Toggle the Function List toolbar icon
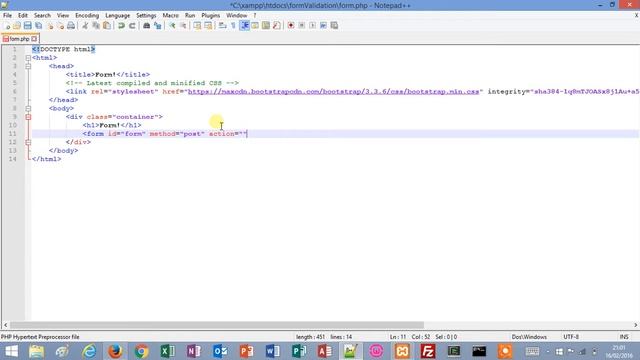The height and width of the screenshot is (360, 640). tap(277, 26)
